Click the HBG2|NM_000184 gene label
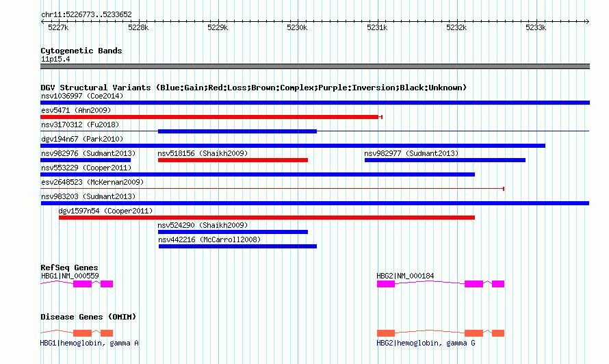Image resolution: width=609 pixels, height=364 pixels. [405, 276]
